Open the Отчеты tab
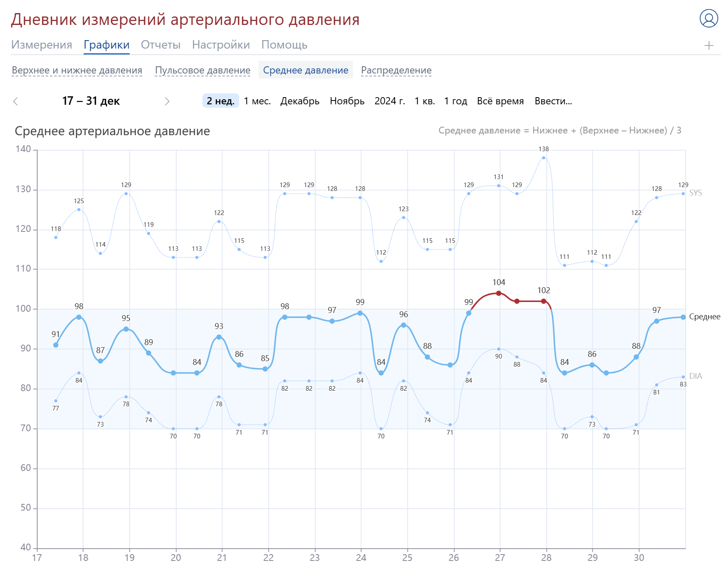Viewport: 728px width, 574px height. pyautogui.click(x=161, y=44)
